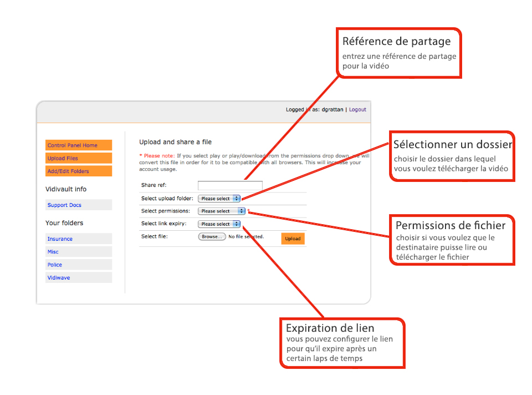The height and width of the screenshot is (395, 532).
Task: Open the Insurance folder
Action: (60, 239)
